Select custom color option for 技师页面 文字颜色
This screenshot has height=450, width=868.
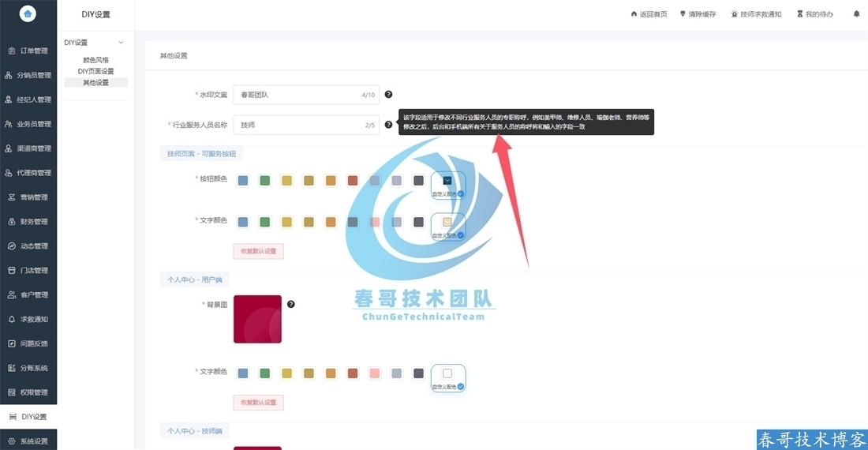coord(447,226)
